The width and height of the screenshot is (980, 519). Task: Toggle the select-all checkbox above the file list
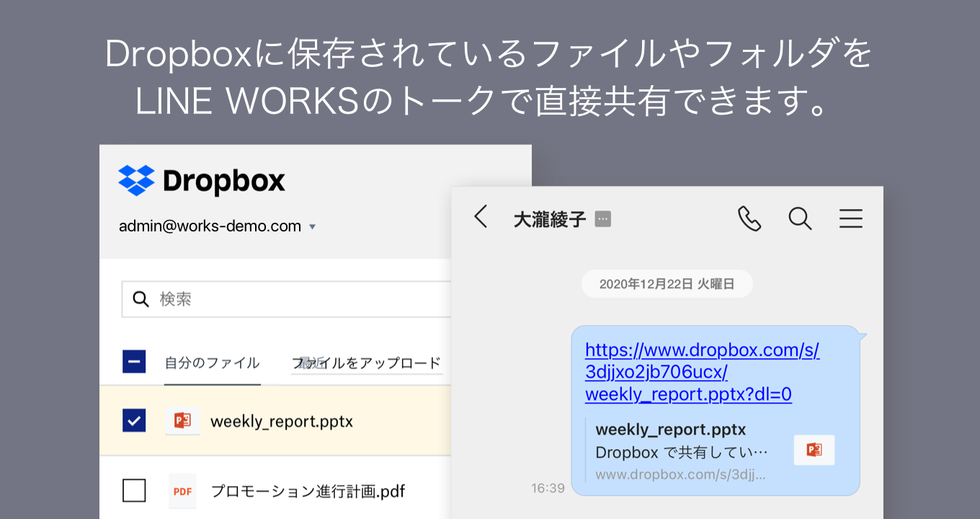(134, 361)
